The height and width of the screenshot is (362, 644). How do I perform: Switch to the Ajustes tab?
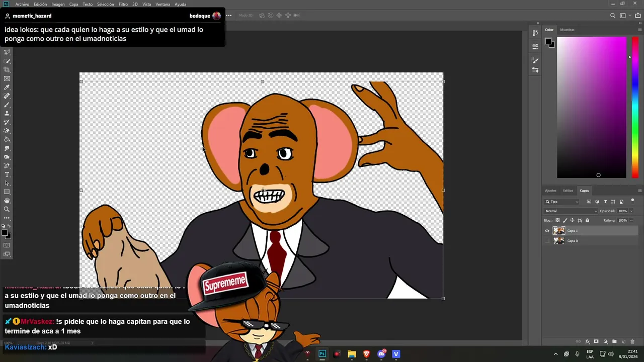[551, 191]
